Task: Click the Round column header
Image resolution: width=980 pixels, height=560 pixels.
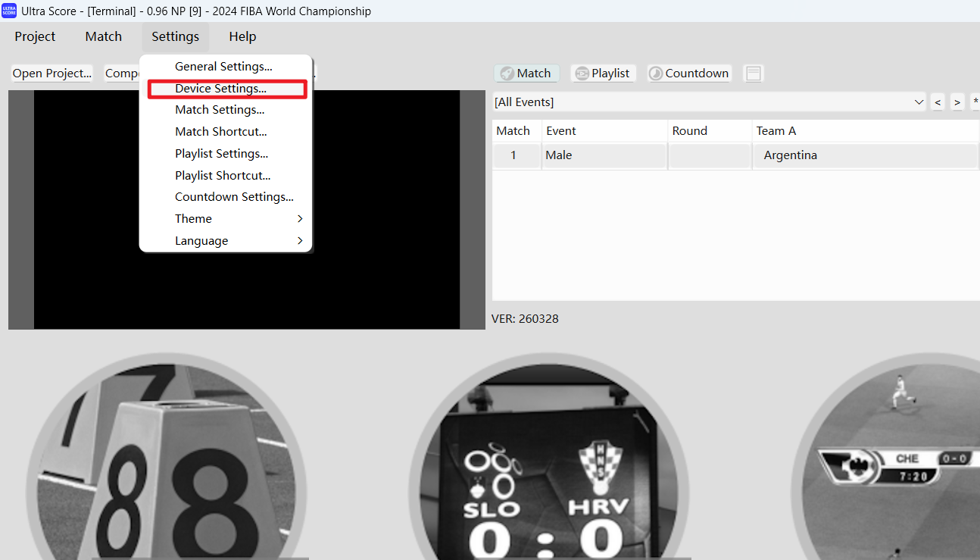Action: point(710,131)
